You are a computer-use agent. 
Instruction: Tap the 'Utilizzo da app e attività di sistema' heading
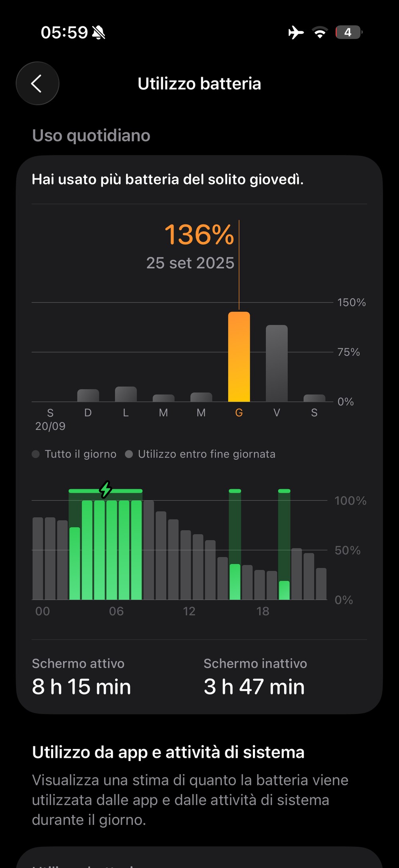(x=168, y=752)
